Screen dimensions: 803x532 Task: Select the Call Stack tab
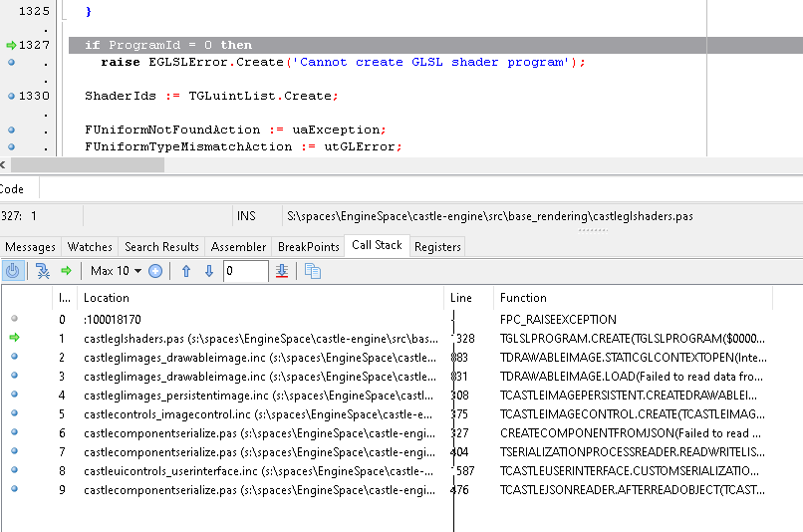[x=377, y=245]
